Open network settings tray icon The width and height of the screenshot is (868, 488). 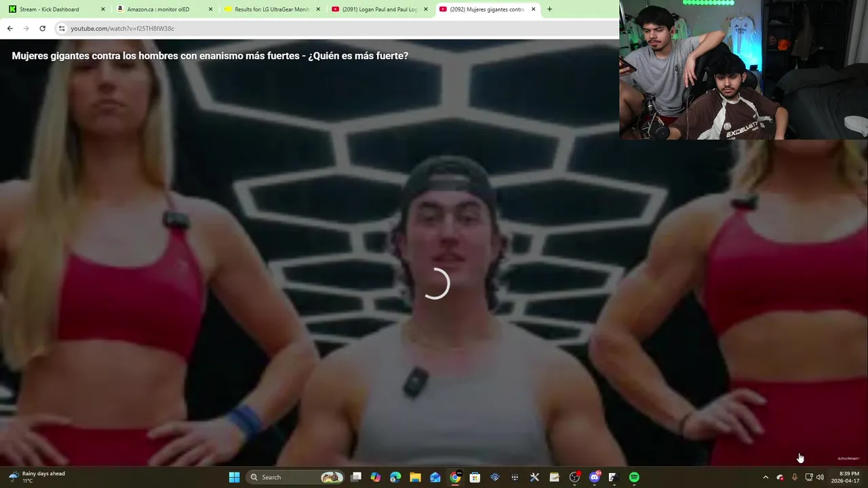(808, 477)
